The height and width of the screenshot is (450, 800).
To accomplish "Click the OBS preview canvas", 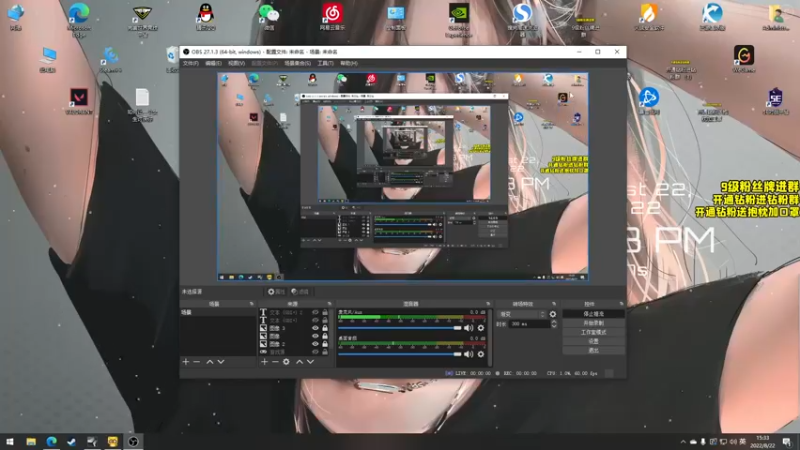I will (x=403, y=177).
